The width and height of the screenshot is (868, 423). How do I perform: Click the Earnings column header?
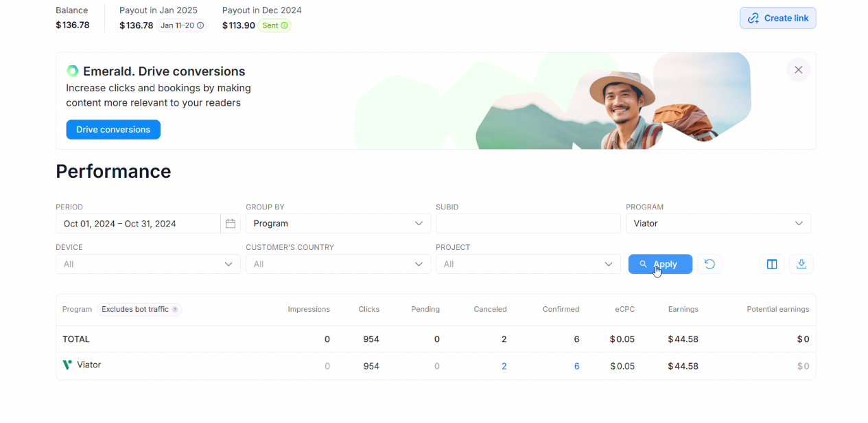(x=683, y=310)
